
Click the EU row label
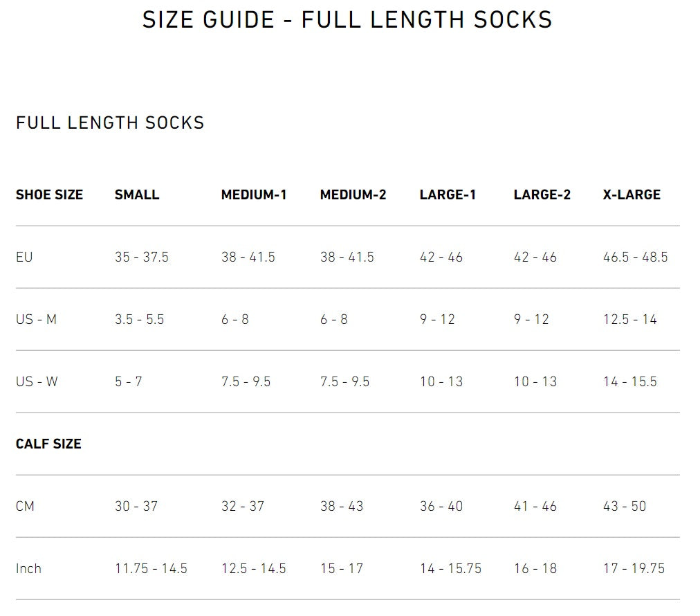[24, 257]
